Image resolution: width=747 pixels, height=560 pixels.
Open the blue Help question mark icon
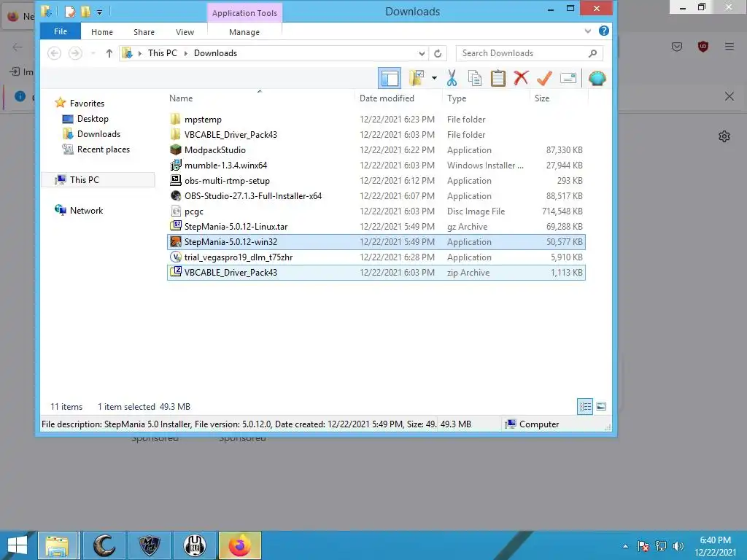coord(603,31)
